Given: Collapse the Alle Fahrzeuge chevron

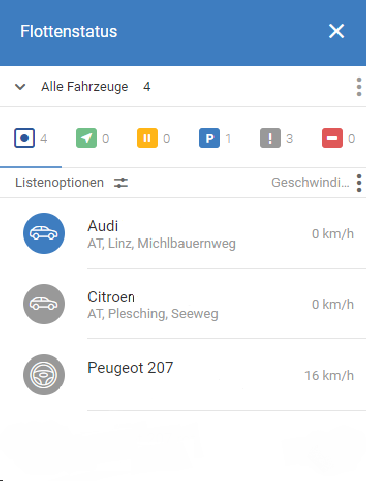Looking at the screenshot, I should pos(20,87).
